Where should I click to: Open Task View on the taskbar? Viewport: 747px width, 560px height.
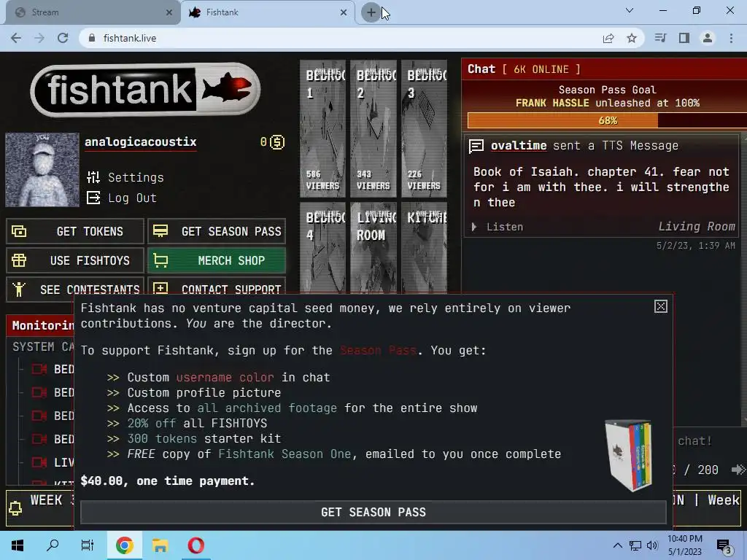pyautogui.click(x=88, y=545)
